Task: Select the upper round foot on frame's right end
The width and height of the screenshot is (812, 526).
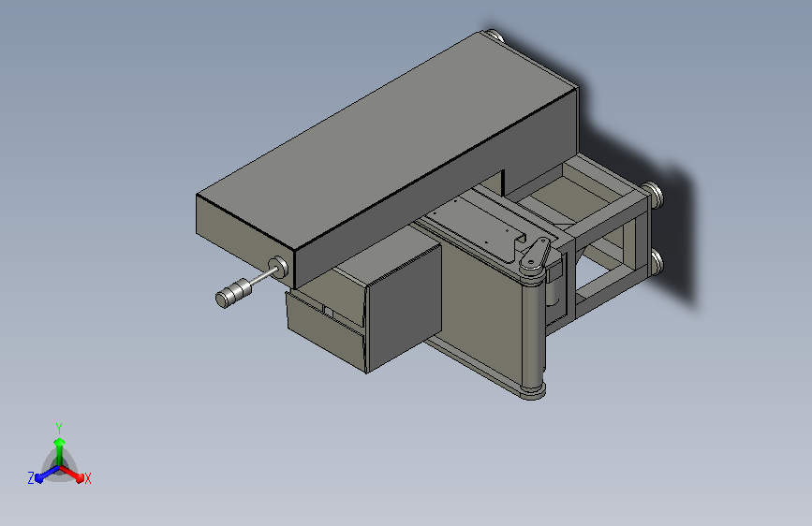Action: click(654, 195)
